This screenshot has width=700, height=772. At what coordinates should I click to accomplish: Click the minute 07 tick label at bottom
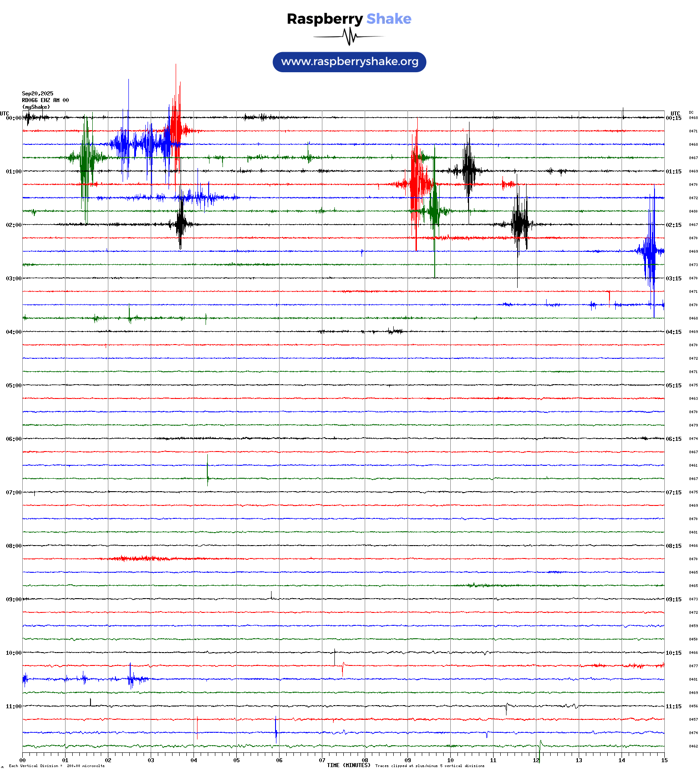tap(322, 760)
